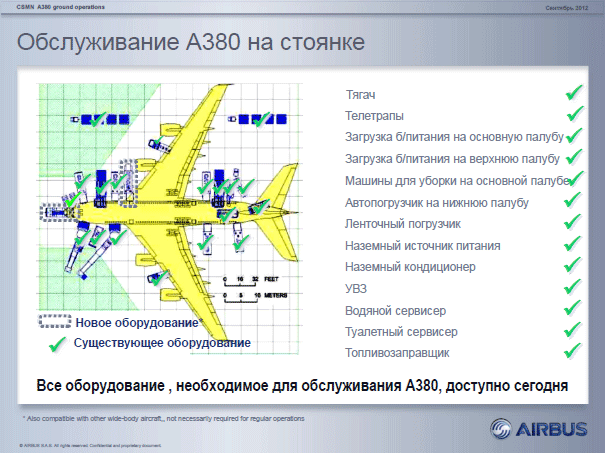The height and width of the screenshot is (453, 605).
Task: Click the METERS scale label on diagram
Action: click(275, 295)
